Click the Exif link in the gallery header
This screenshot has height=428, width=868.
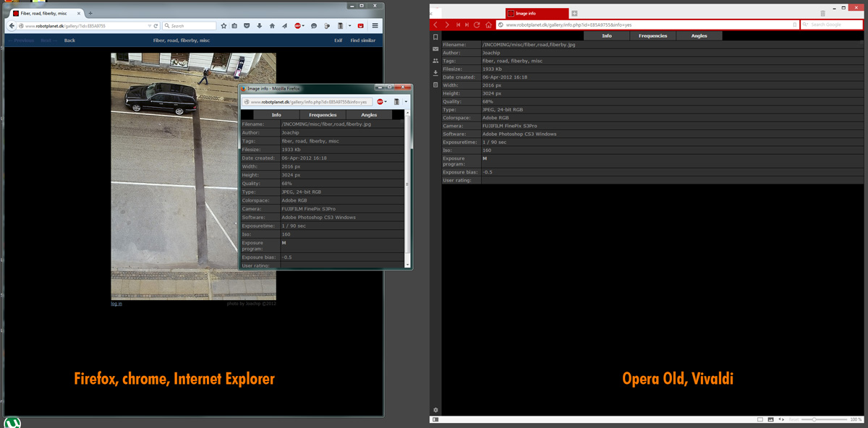tap(338, 40)
